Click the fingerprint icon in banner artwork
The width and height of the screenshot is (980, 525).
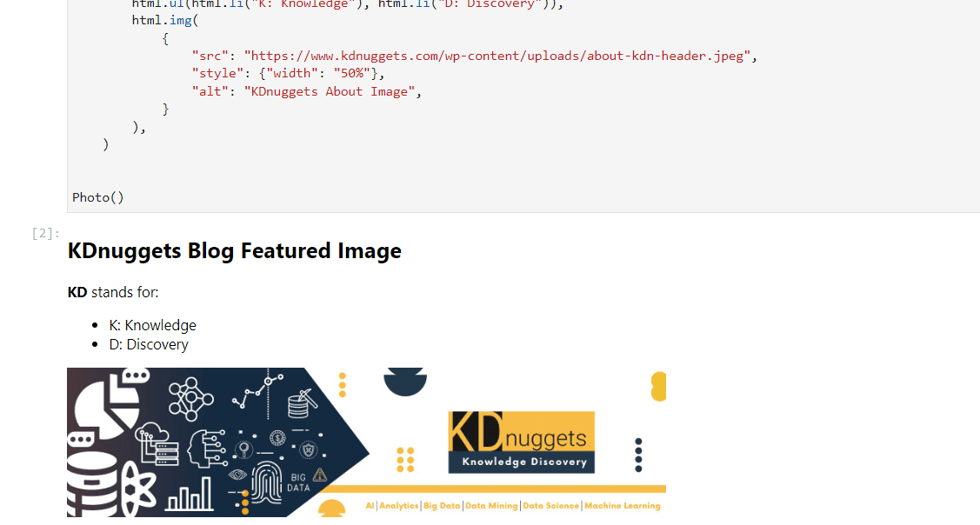click(267, 482)
